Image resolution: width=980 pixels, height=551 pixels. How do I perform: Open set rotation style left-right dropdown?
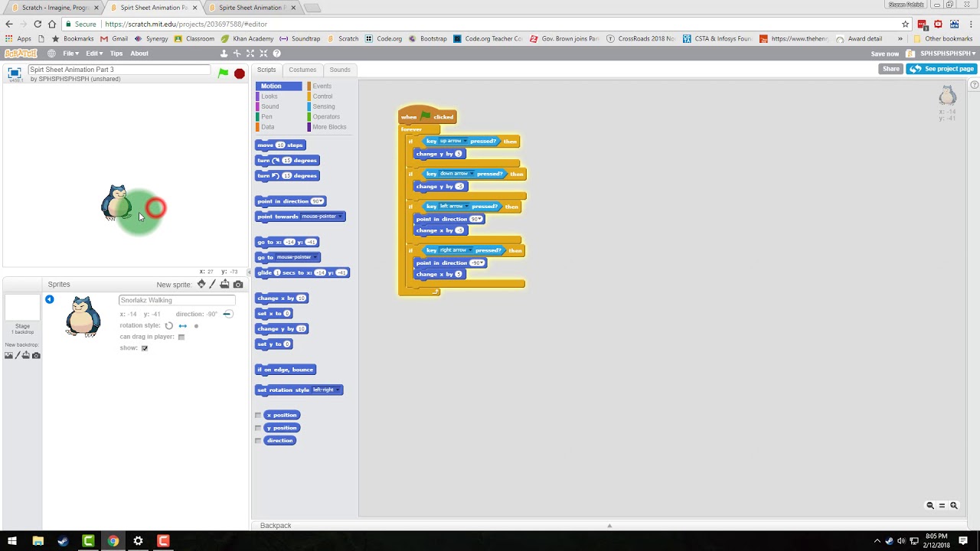tap(325, 390)
